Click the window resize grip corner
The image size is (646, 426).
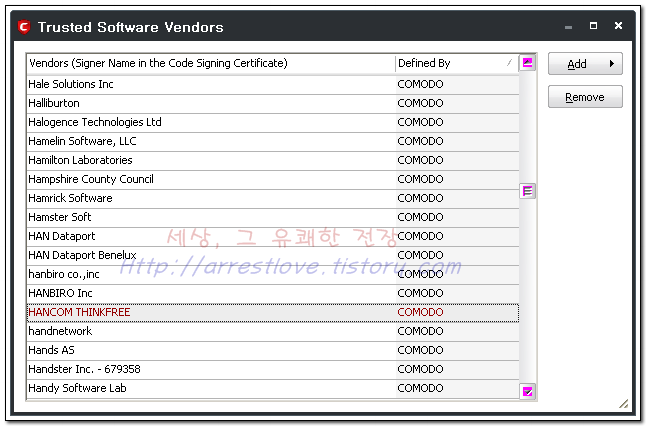point(624,404)
